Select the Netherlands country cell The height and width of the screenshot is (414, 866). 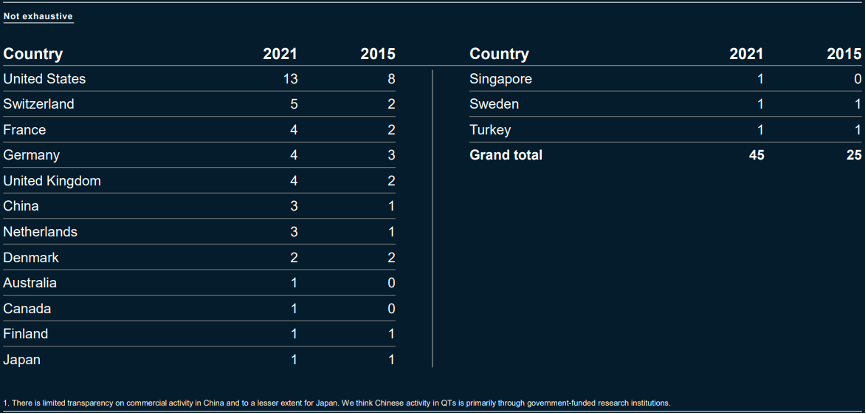click(x=40, y=232)
